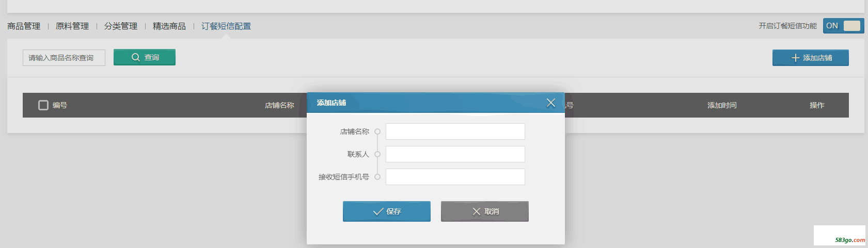Open the 订餐短信配置 tab

[x=226, y=26]
